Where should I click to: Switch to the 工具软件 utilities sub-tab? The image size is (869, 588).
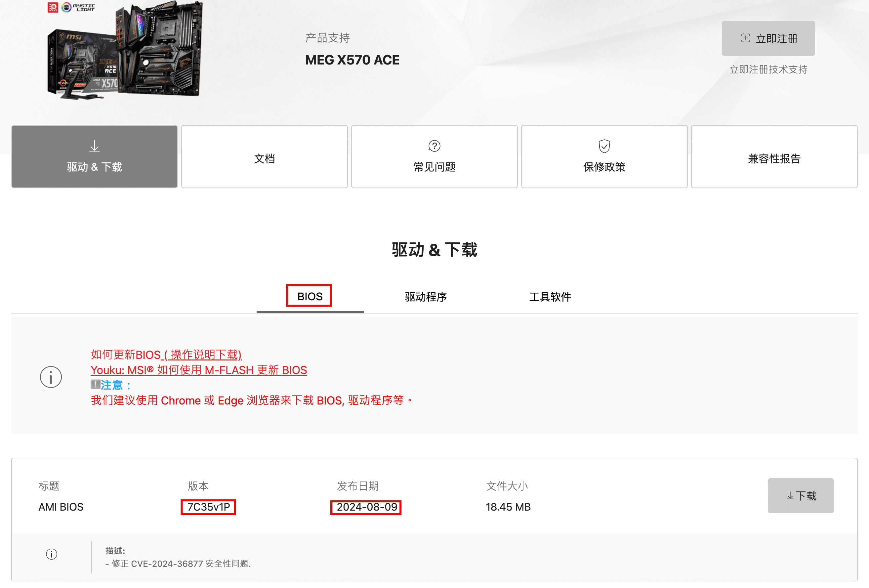click(x=550, y=296)
